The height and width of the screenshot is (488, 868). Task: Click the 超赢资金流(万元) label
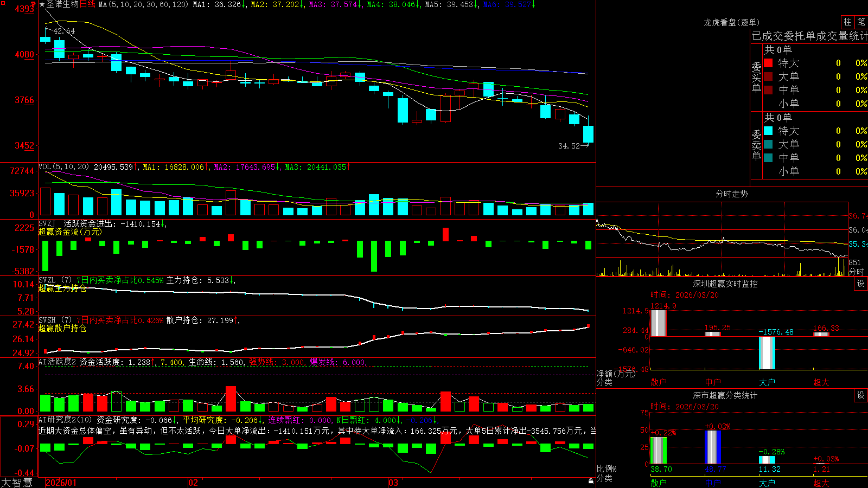point(70,232)
